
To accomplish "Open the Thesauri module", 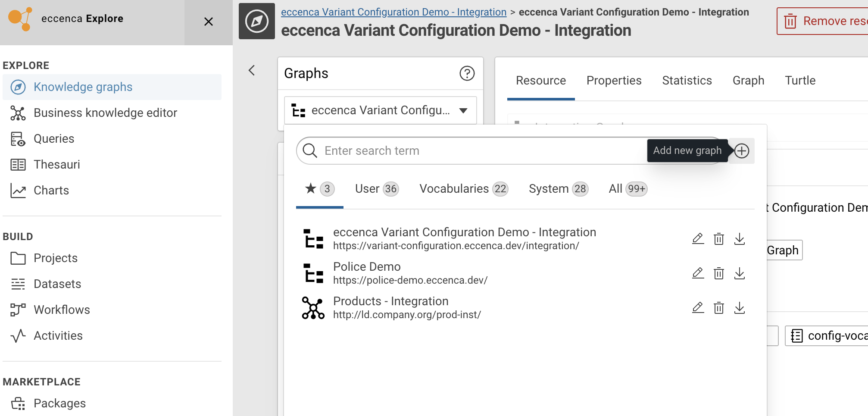I will (x=112, y=165).
